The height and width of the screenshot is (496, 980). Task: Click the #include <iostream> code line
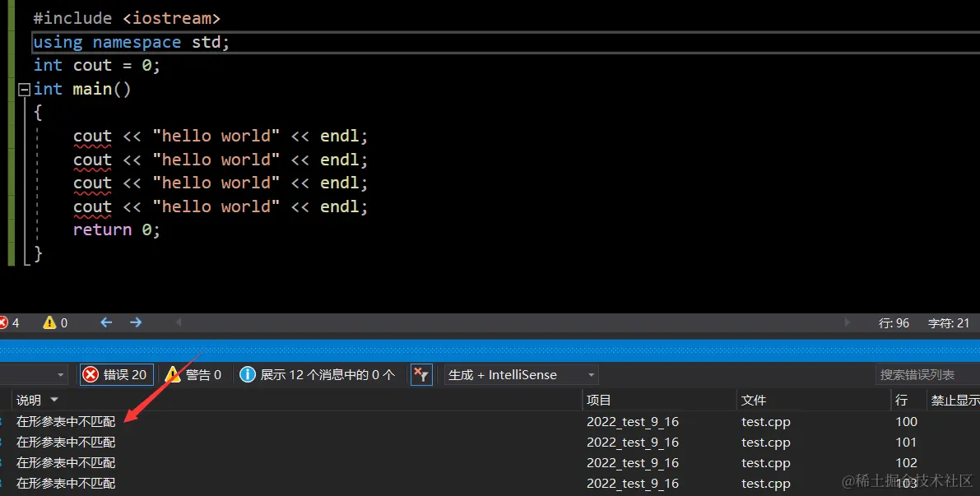pyautogui.click(x=126, y=18)
